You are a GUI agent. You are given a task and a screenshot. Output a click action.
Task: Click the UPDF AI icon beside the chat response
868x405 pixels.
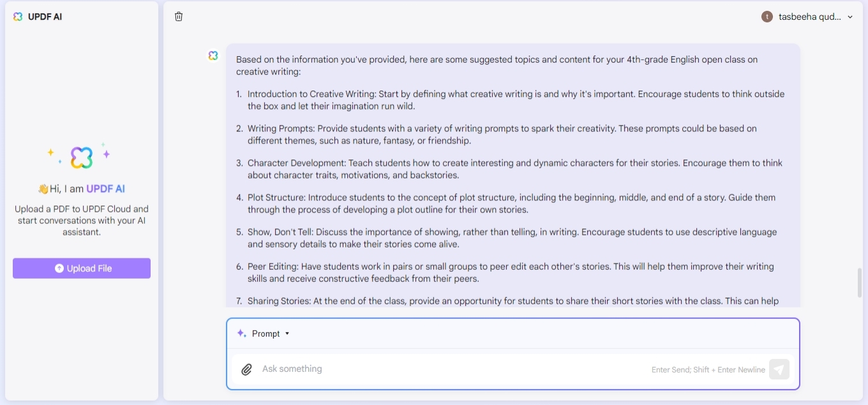coord(213,55)
